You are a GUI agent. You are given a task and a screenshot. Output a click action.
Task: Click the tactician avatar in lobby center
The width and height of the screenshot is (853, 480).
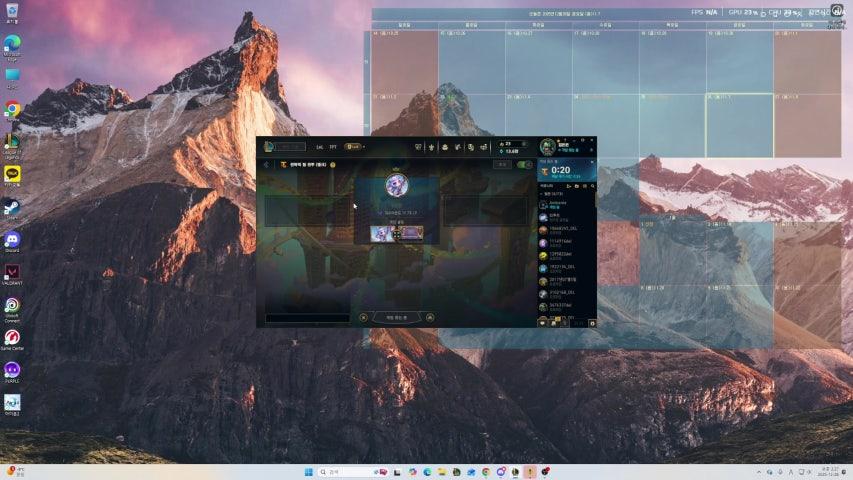click(397, 186)
